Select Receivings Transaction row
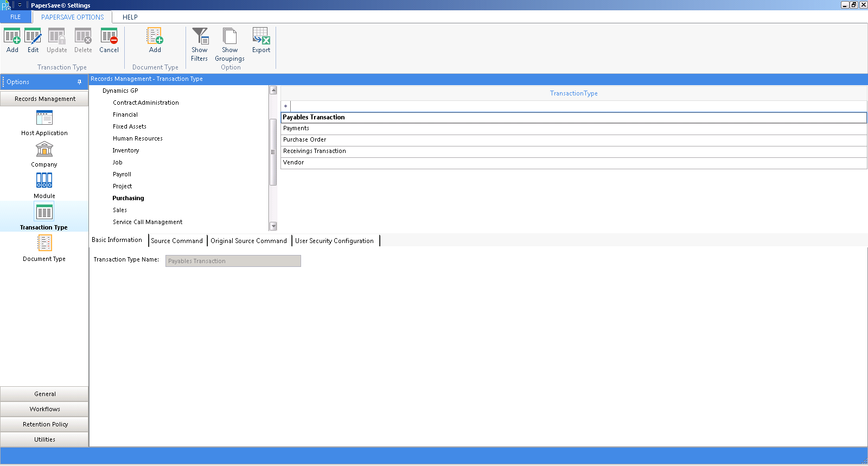Screen dimensions: 868x466 [574, 151]
